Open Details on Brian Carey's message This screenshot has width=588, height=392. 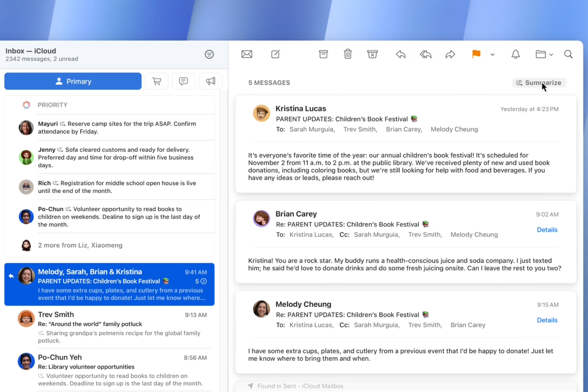pyautogui.click(x=547, y=230)
